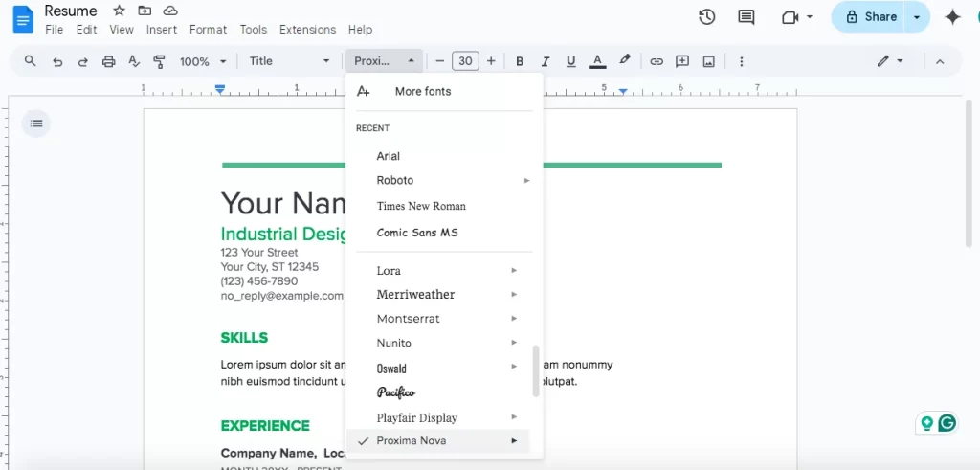
Task: Open the Title paragraph style dropdown
Action: coord(289,61)
